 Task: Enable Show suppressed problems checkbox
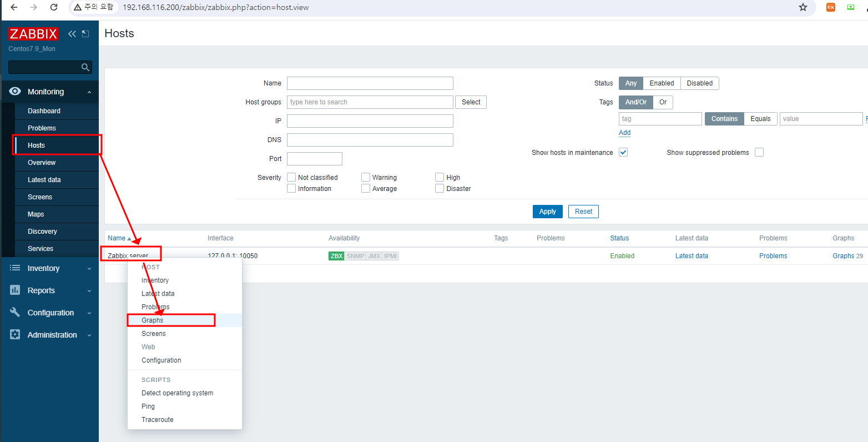(759, 152)
